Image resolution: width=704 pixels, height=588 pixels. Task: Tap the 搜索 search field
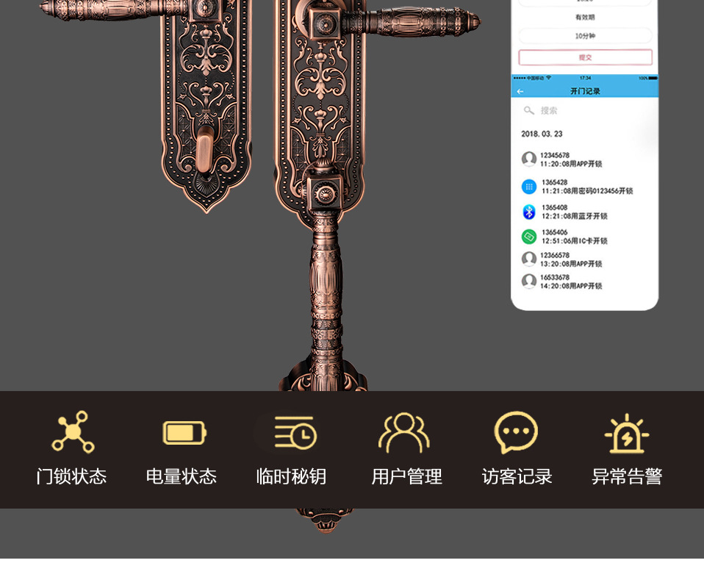pyautogui.click(x=585, y=110)
